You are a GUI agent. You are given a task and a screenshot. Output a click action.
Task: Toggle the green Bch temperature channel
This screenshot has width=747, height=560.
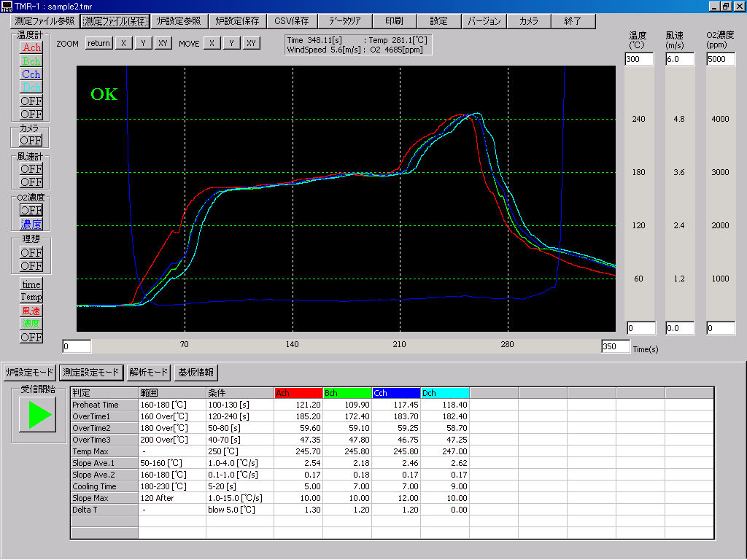pos(31,61)
